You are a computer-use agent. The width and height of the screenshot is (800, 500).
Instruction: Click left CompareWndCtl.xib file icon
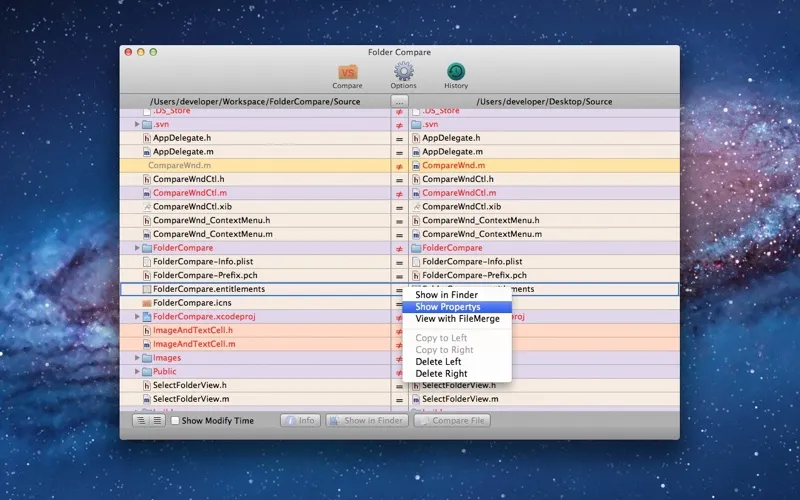point(147,207)
